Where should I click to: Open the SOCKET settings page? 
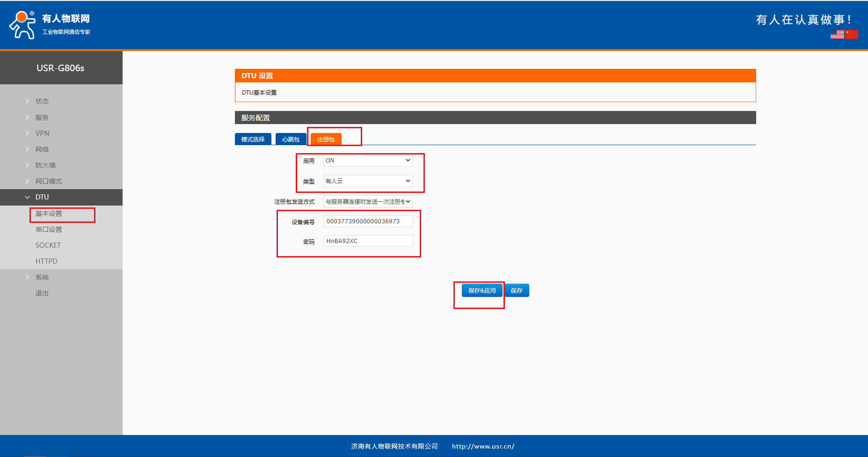[48, 245]
